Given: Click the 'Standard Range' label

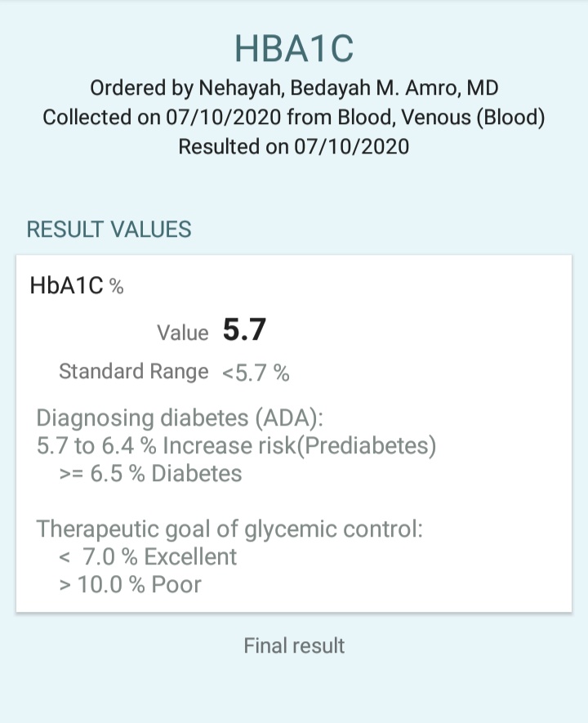Looking at the screenshot, I should coord(134,373).
